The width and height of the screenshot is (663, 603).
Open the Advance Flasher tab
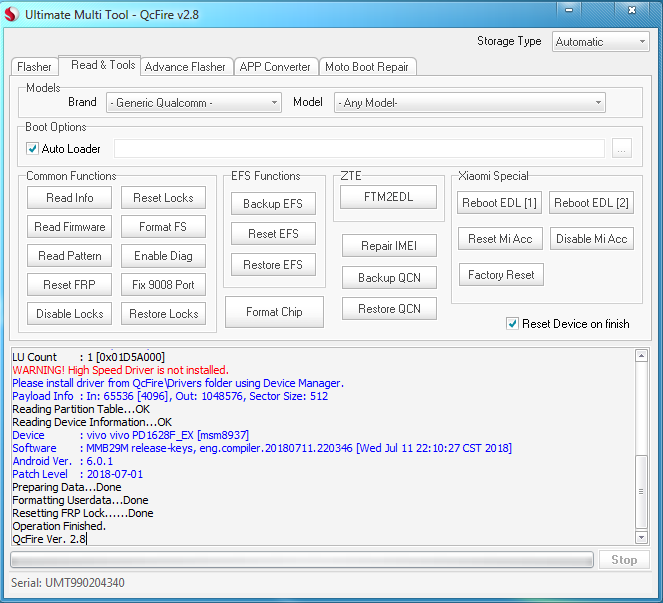point(185,67)
